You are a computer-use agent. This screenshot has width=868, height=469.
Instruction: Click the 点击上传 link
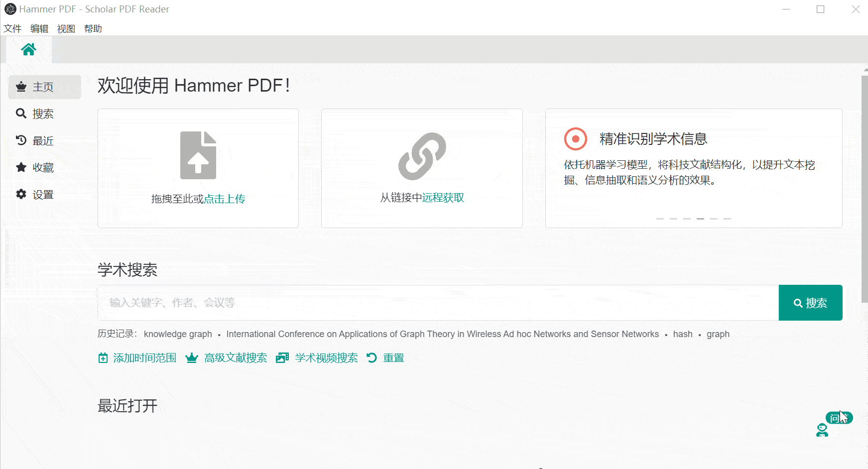click(x=225, y=199)
